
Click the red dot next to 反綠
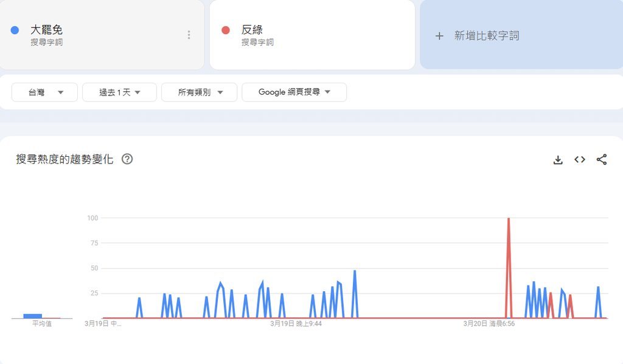point(226,30)
